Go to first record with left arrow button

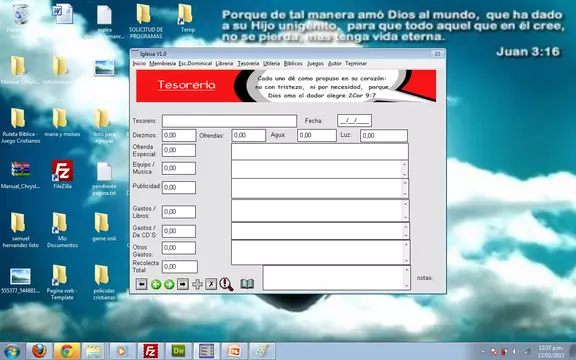tap(141, 284)
